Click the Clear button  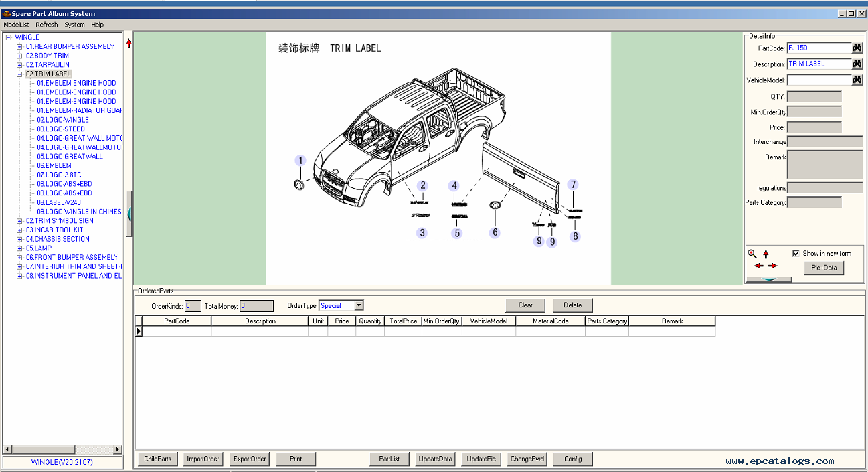(526, 305)
